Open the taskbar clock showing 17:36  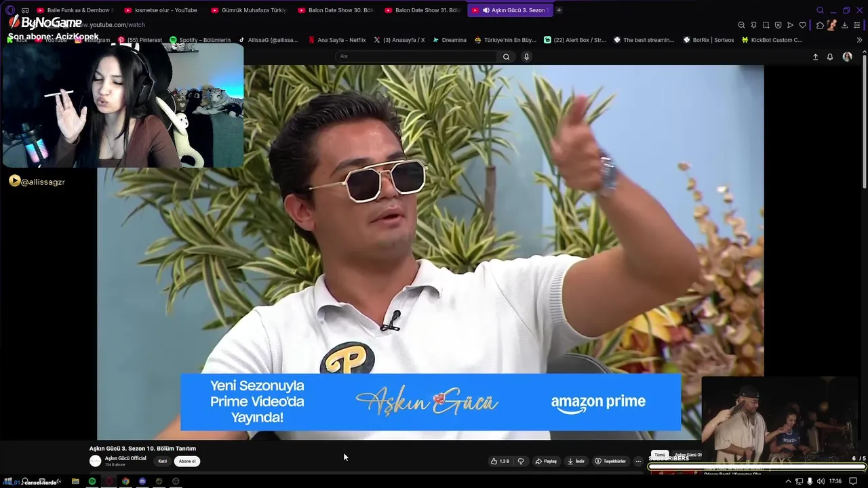tap(835, 481)
